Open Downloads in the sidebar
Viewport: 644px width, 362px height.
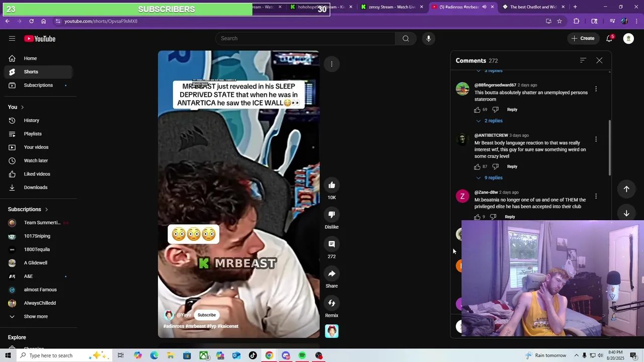[38, 187]
